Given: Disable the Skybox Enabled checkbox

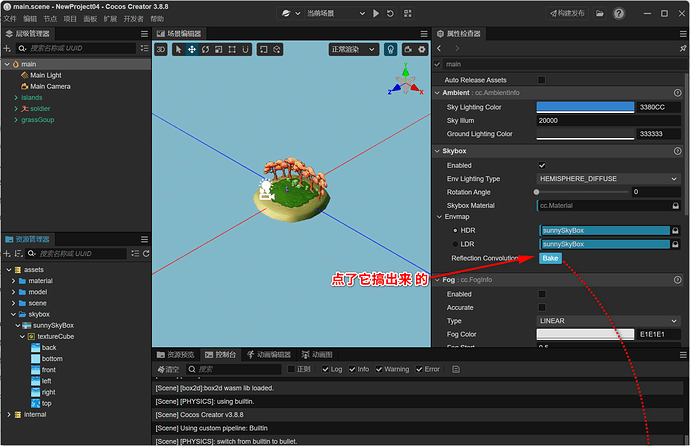Looking at the screenshot, I should (542, 165).
